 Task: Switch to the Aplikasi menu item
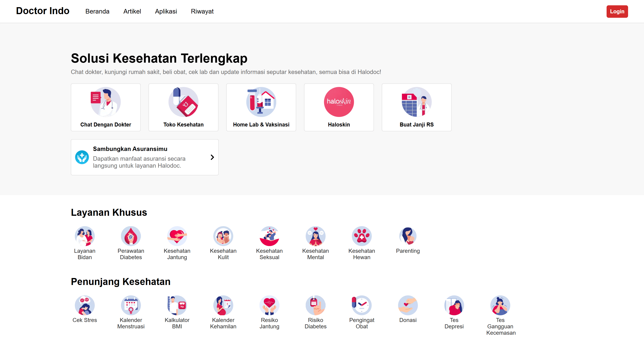[x=166, y=12]
